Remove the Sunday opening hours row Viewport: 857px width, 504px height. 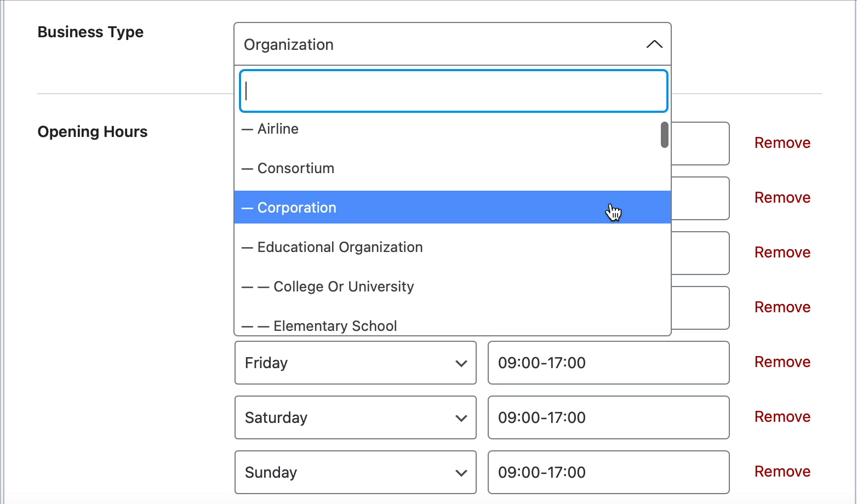click(x=782, y=472)
